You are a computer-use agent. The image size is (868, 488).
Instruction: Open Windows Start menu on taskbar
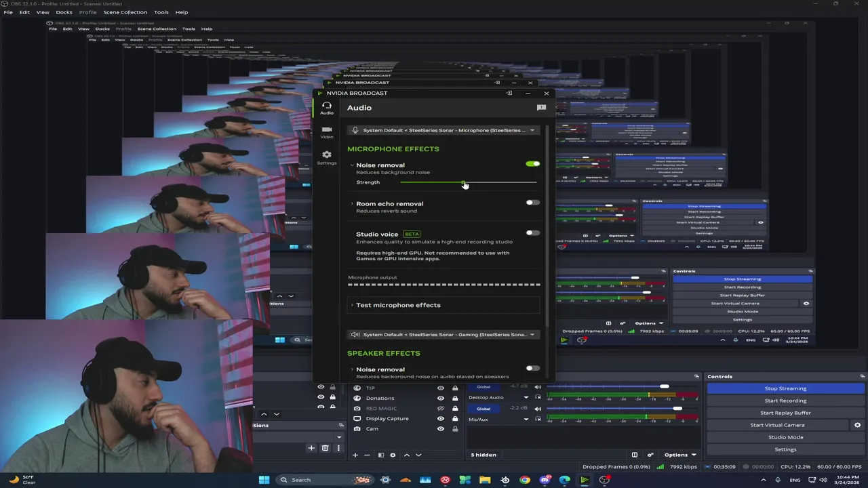(x=264, y=480)
